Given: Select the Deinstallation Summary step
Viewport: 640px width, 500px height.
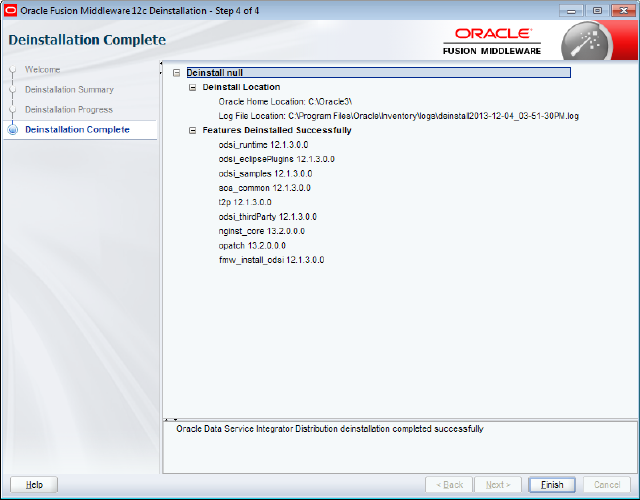Looking at the screenshot, I should pos(69,90).
